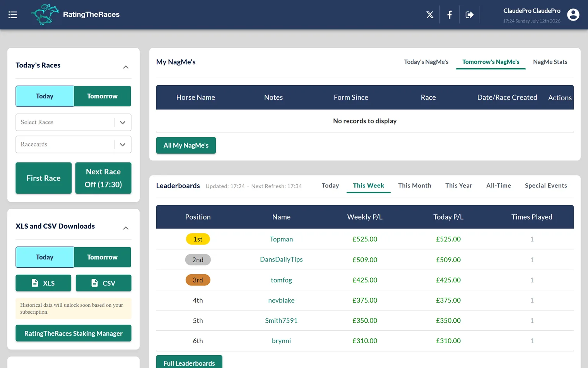Screen dimensions: 588x368
Task: Show the This Year leaderboard tab
Action: pos(459,186)
